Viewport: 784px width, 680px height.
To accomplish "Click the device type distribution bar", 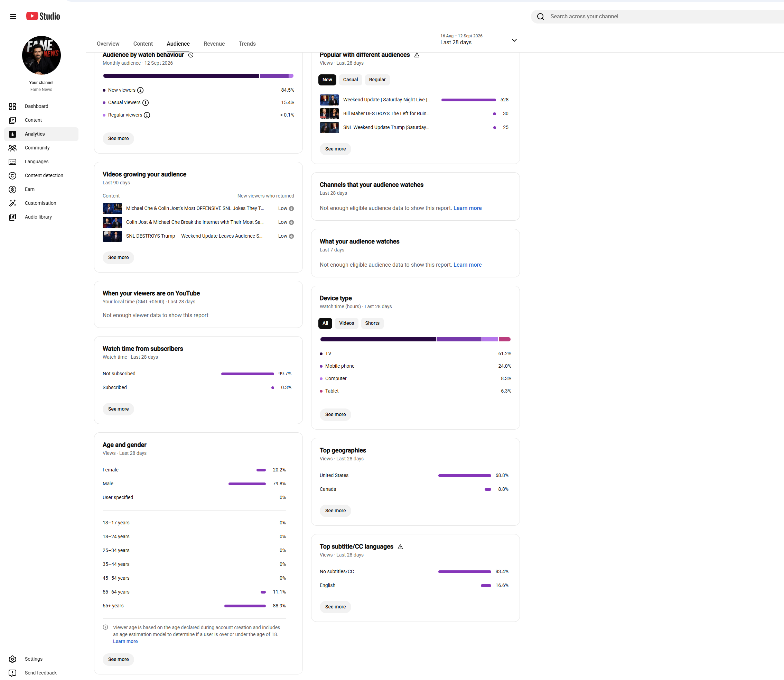I will [x=415, y=340].
